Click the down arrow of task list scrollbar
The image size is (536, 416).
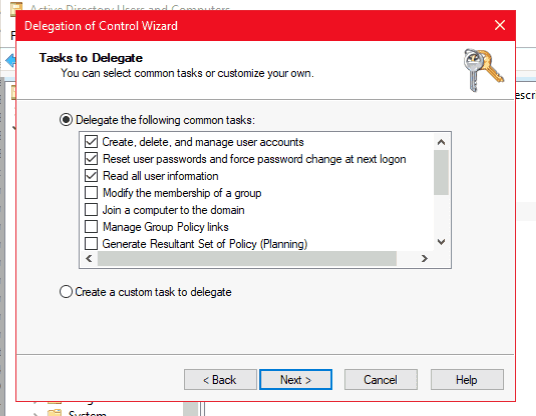pos(441,242)
